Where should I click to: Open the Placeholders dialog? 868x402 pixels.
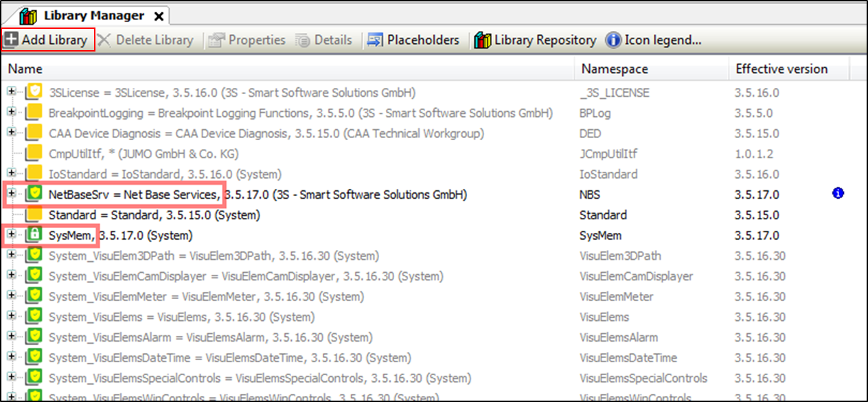point(413,40)
